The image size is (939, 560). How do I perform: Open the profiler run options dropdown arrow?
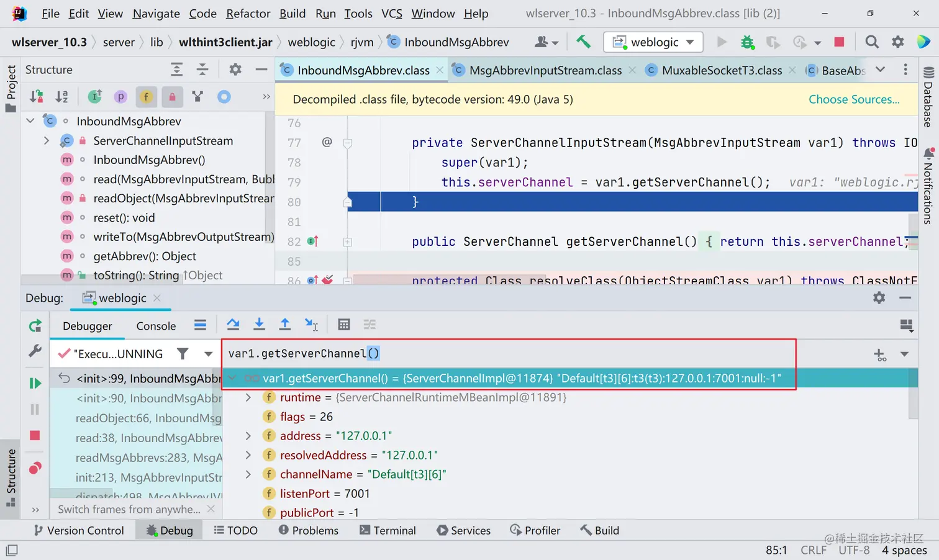pyautogui.click(x=817, y=43)
